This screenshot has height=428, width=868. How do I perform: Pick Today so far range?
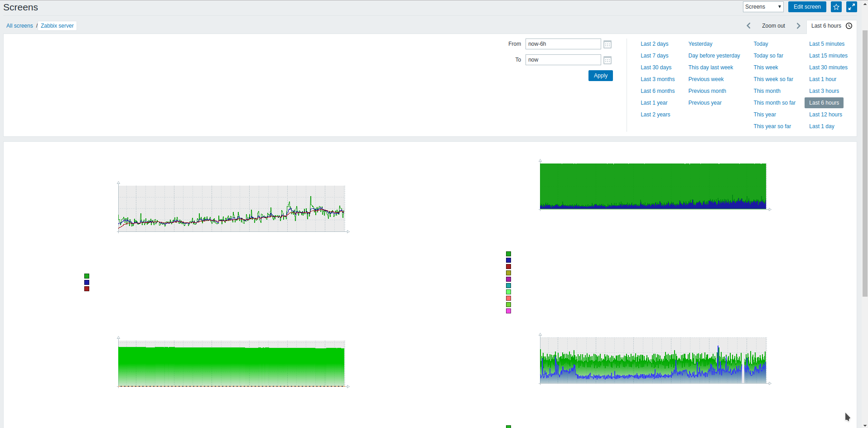tap(768, 56)
